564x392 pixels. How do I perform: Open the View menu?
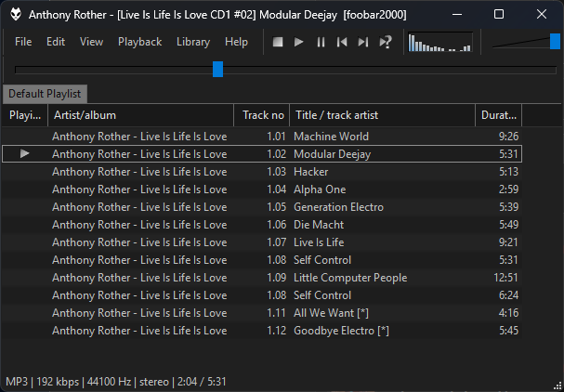coord(91,42)
